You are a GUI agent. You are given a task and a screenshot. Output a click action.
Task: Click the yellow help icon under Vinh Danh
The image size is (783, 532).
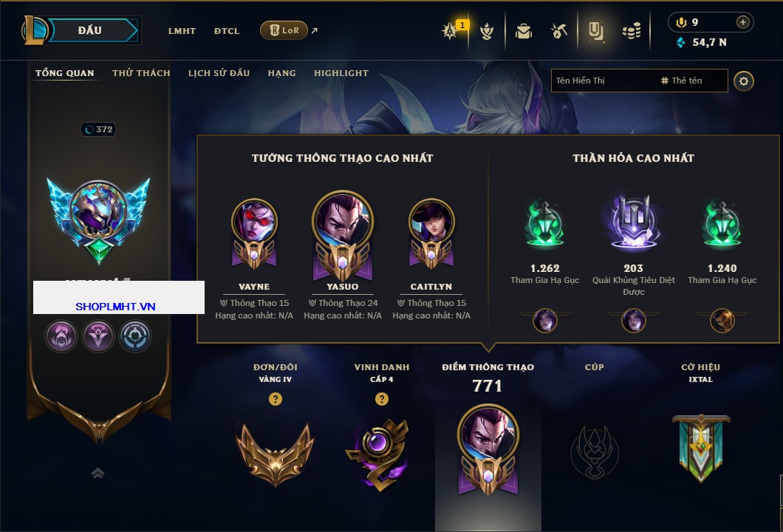pos(382,398)
